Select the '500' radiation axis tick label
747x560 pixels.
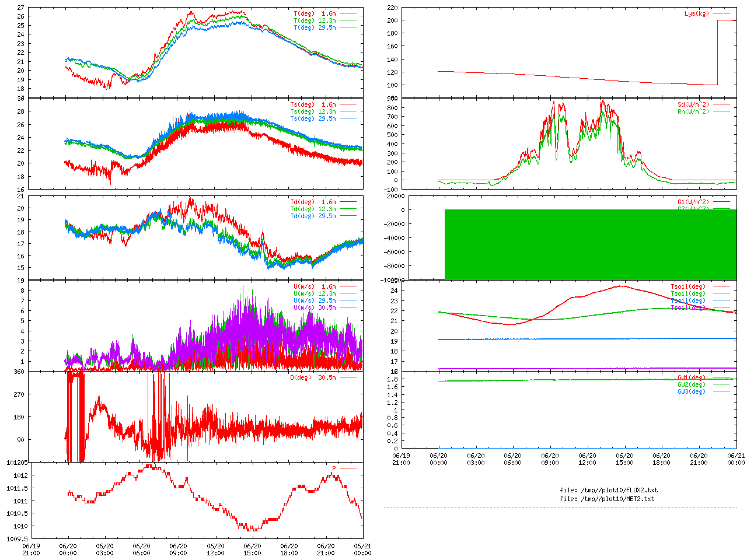392,135
